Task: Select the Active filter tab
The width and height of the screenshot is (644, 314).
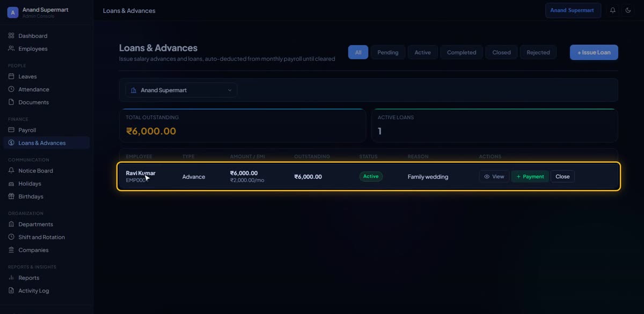Action: (422, 53)
